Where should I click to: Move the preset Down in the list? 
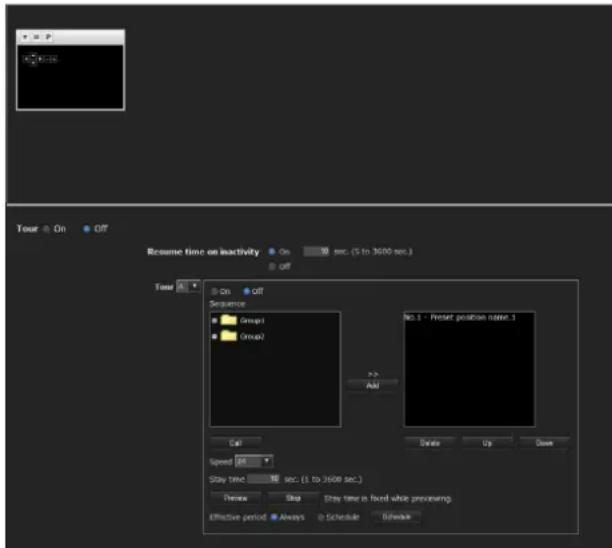[x=544, y=443]
